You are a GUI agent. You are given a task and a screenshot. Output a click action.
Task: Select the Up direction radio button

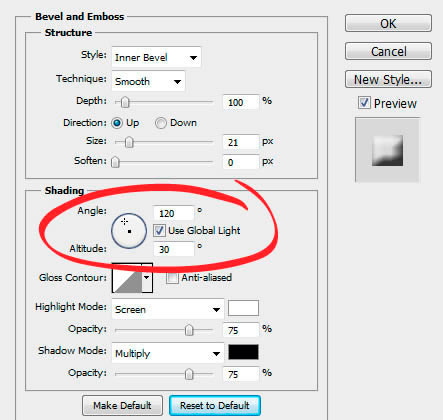117,123
